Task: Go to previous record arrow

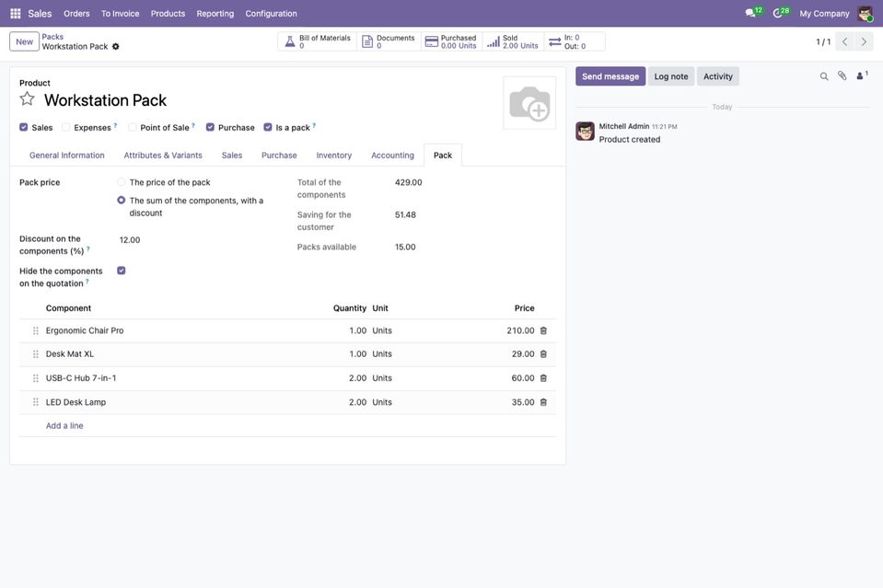Action: (844, 41)
